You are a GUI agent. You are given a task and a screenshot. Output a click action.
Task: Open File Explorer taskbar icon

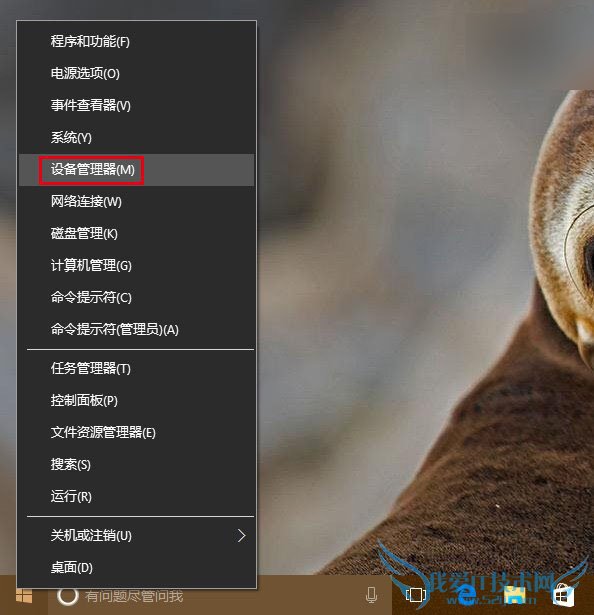515,595
